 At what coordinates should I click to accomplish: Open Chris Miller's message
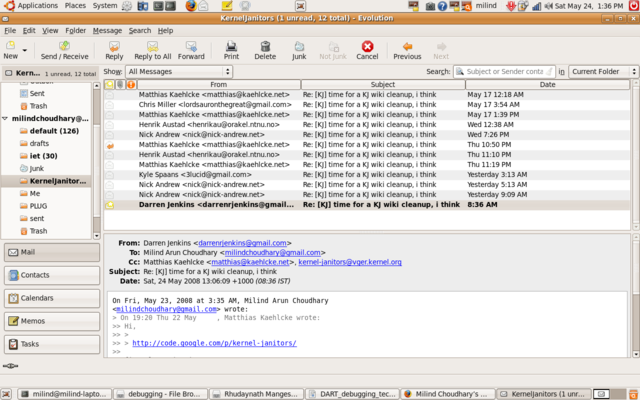[x=367, y=104]
